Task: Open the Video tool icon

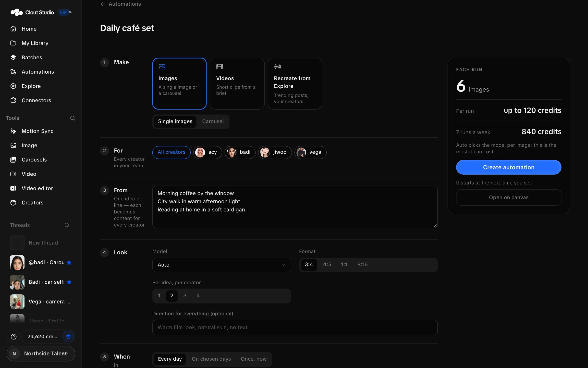Action: tap(13, 174)
